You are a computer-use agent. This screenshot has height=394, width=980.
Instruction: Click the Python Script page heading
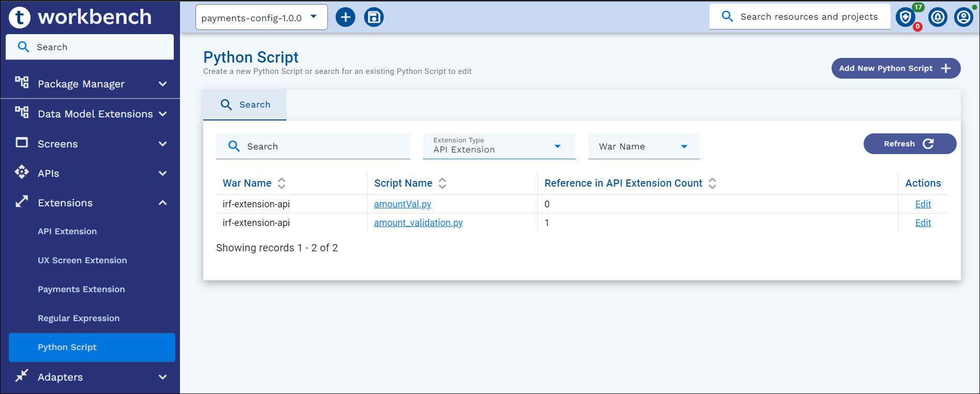click(x=251, y=57)
